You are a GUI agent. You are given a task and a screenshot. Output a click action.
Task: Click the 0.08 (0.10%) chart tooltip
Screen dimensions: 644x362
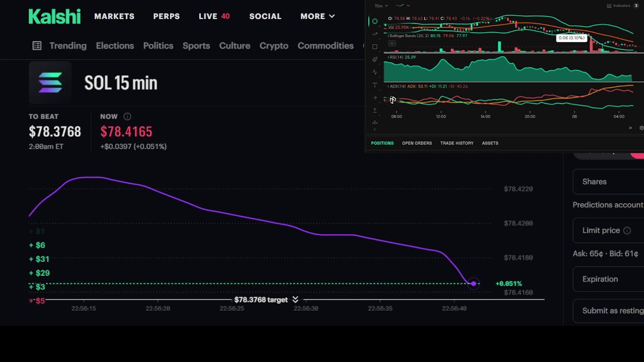pyautogui.click(x=572, y=38)
